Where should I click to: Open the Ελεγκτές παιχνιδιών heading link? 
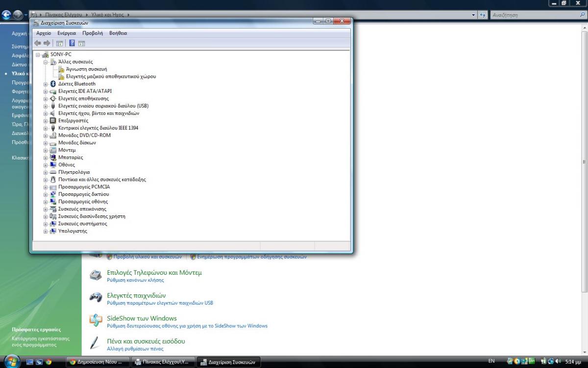[x=136, y=295]
